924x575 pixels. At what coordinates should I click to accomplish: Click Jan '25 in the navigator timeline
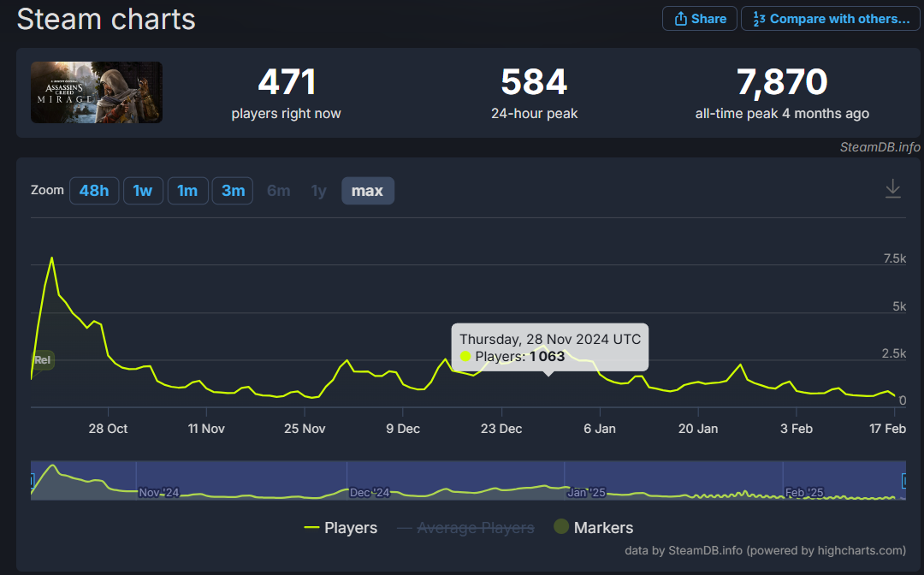pyautogui.click(x=586, y=493)
